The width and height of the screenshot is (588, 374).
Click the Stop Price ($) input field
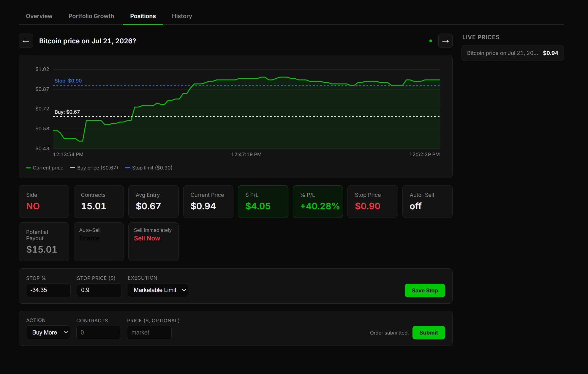tap(99, 290)
